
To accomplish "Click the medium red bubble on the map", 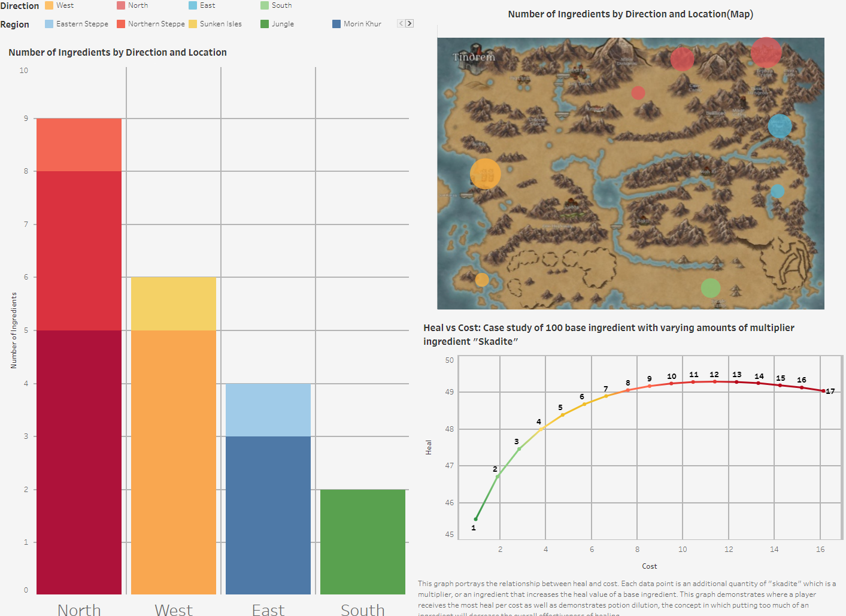I will coord(682,59).
